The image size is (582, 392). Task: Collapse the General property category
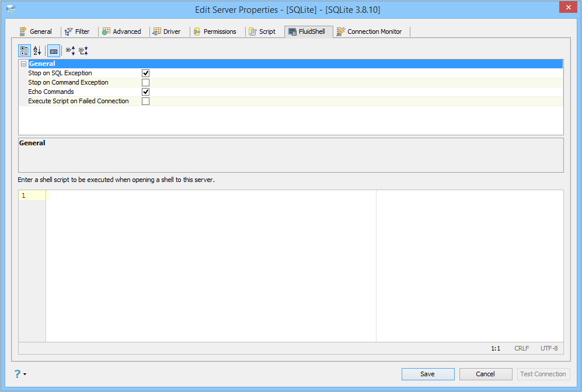[x=24, y=64]
